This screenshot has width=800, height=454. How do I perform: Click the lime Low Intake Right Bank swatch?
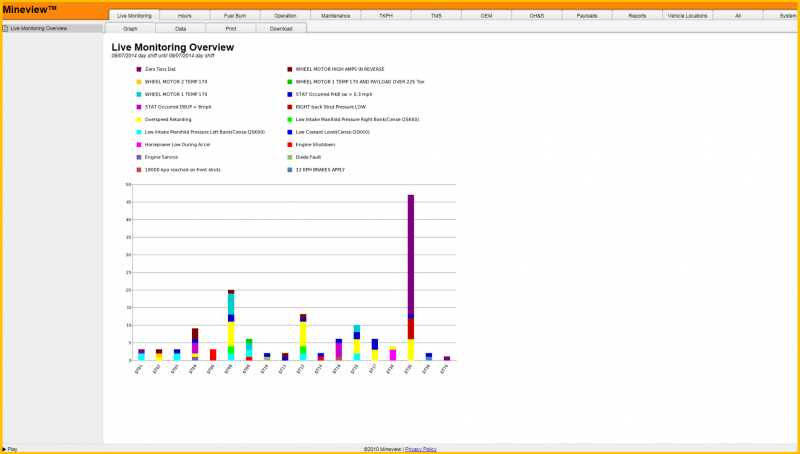click(x=290, y=119)
